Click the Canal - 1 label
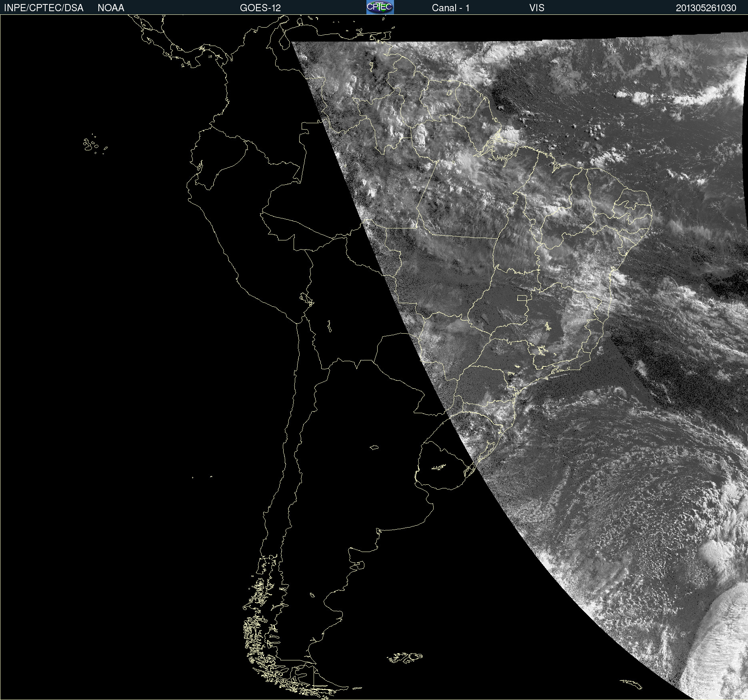 [450, 8]
